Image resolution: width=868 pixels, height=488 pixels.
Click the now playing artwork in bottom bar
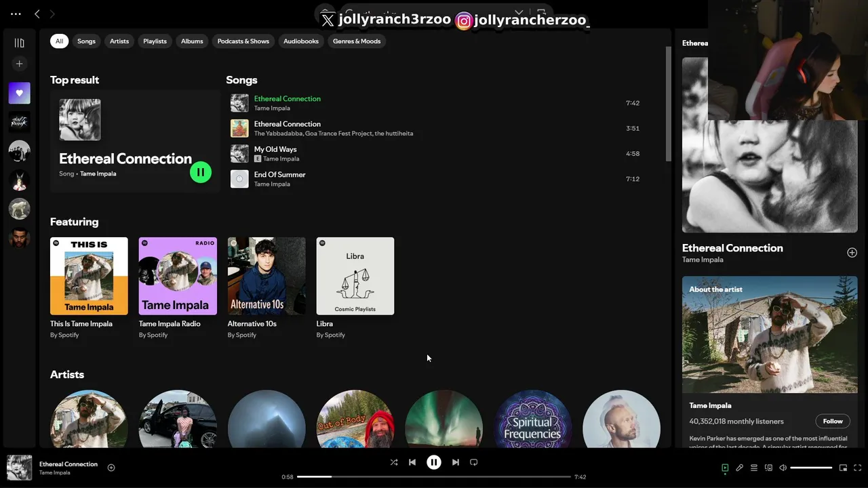pyautogui.click(x=19, y=468)
